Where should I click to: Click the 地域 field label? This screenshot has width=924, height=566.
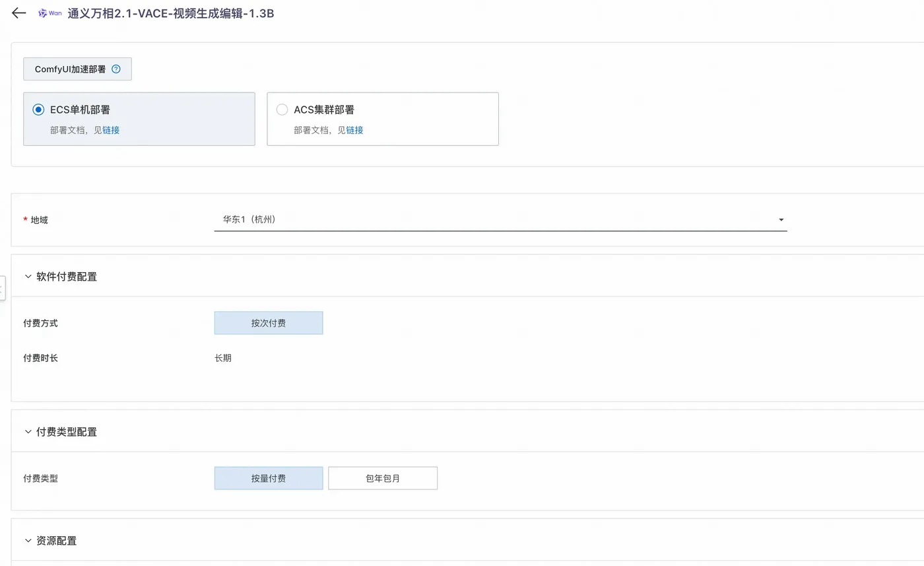tap(39, 220)
